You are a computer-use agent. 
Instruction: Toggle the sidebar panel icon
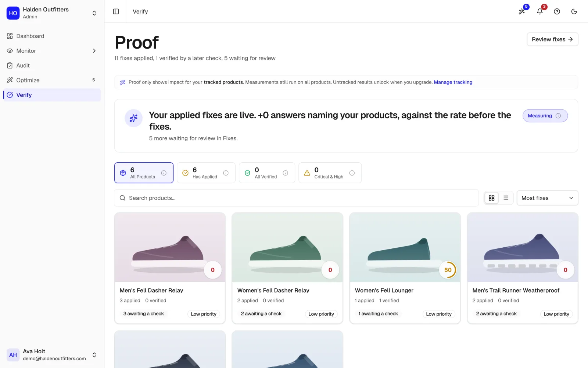click(x=116, y=11)
